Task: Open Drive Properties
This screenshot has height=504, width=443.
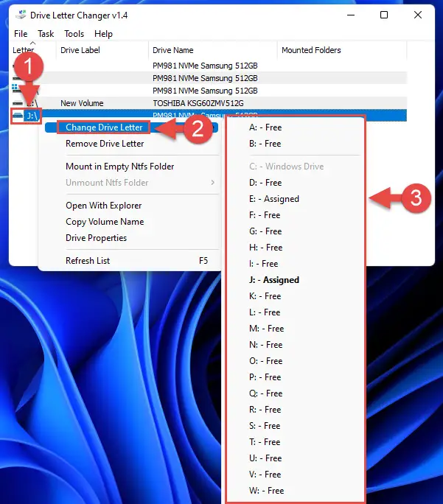Action: pos(96,238)
